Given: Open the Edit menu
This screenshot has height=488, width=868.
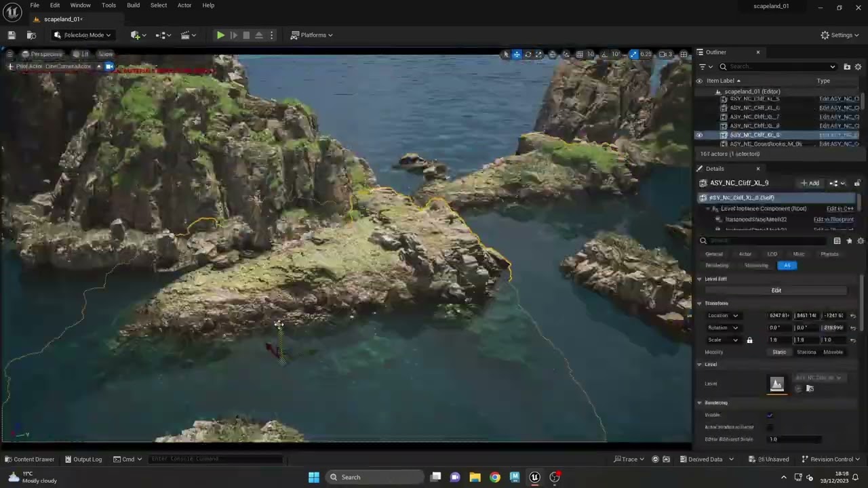Looking at the screenshot, I should (x=55, y=5).
